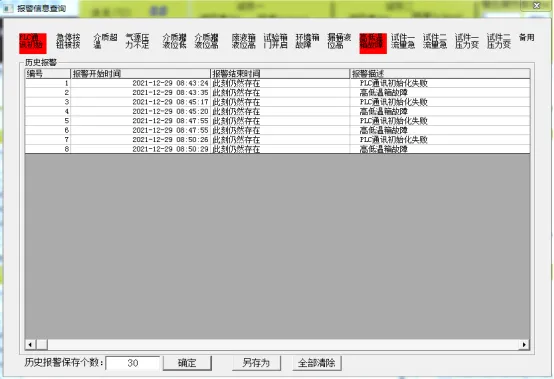
Task: Click start time 2021-12-29 08:45:17
Action: click(170, 102)
